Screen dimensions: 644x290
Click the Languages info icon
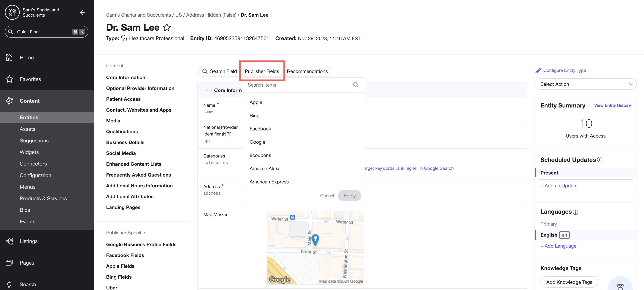575,212
